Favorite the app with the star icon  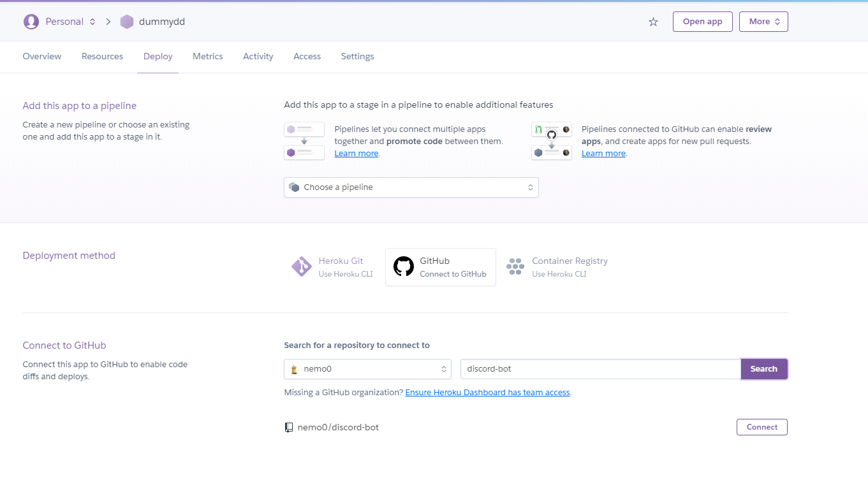(x=653, y=22)
